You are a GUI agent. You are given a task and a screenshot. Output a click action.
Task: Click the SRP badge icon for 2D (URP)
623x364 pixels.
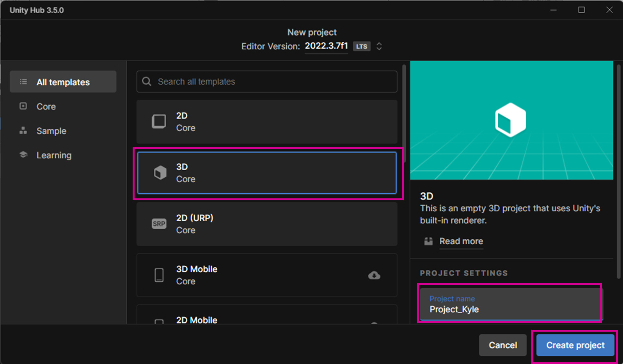click(x=159, y=224)
